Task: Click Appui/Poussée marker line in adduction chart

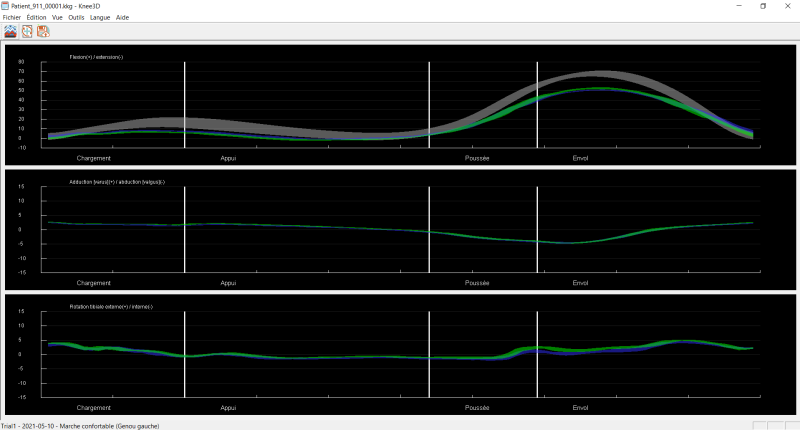Action: [429, 230]
